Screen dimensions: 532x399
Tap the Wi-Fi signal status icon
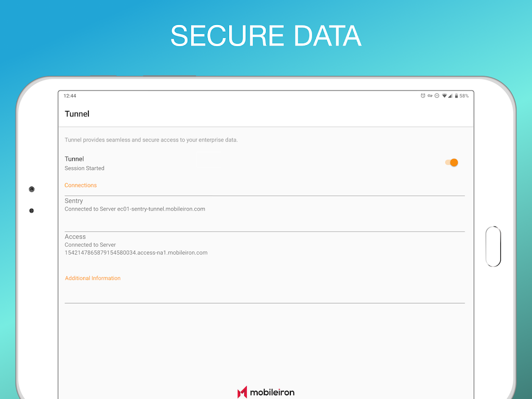pos(444,96)
